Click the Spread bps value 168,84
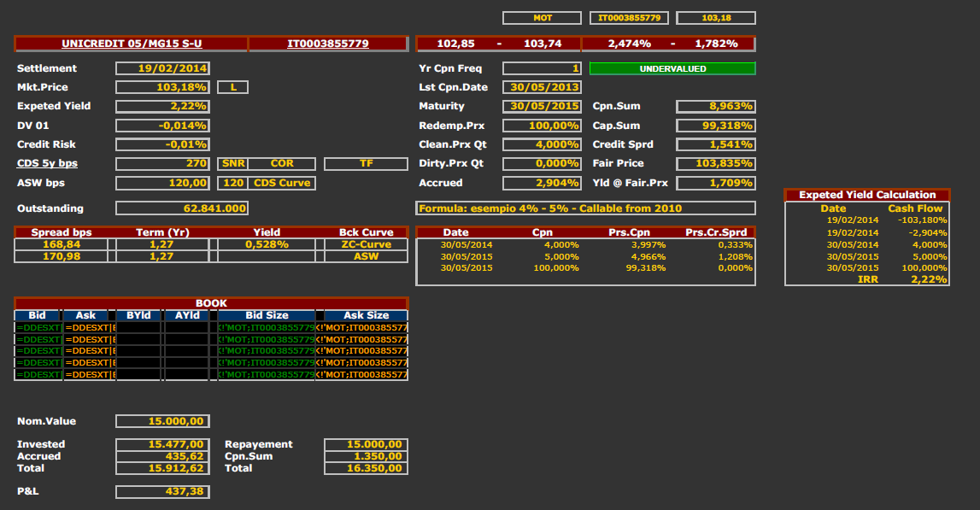This screenshot has height=510, width=980. pyautogui.click(x=62, y=244)
